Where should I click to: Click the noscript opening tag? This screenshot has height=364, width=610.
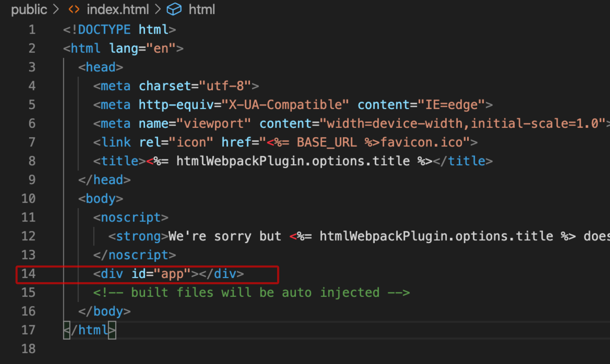[x=131, y=218]
